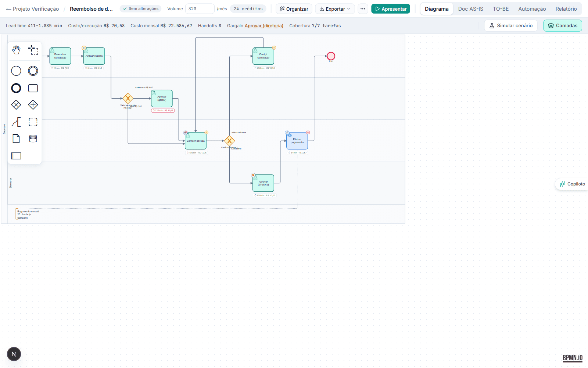Create an exclusive gateway diamond
Image resolution: width=588 pixels, height=368 pixels.
pos(16,105)
